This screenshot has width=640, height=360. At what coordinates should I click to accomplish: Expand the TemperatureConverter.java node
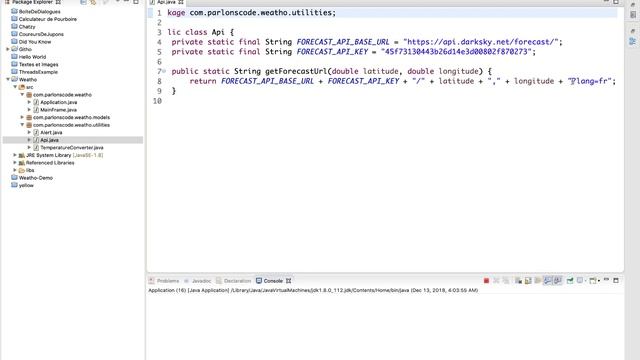click(x=29, y=147)
